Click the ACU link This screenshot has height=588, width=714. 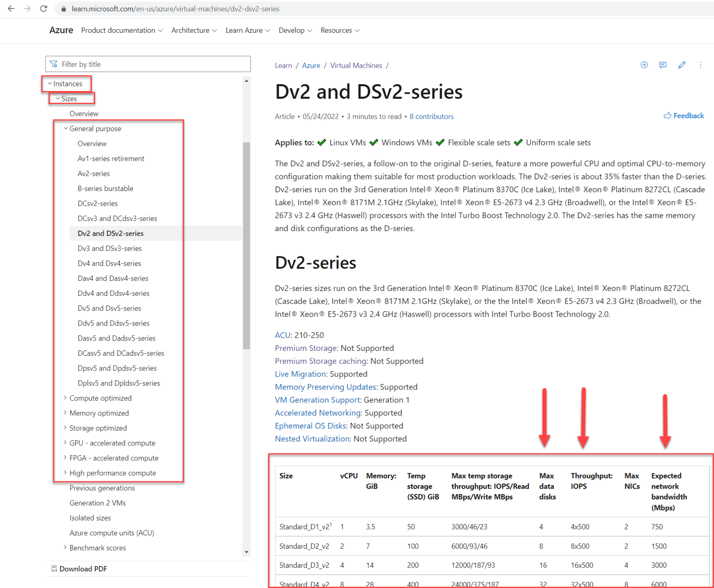click(x=283, y=335)
